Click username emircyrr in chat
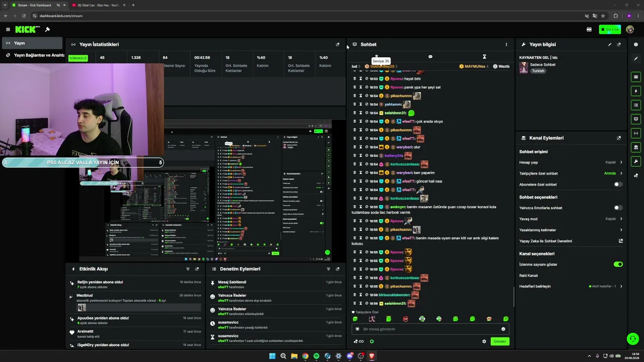 click(397, 207)
